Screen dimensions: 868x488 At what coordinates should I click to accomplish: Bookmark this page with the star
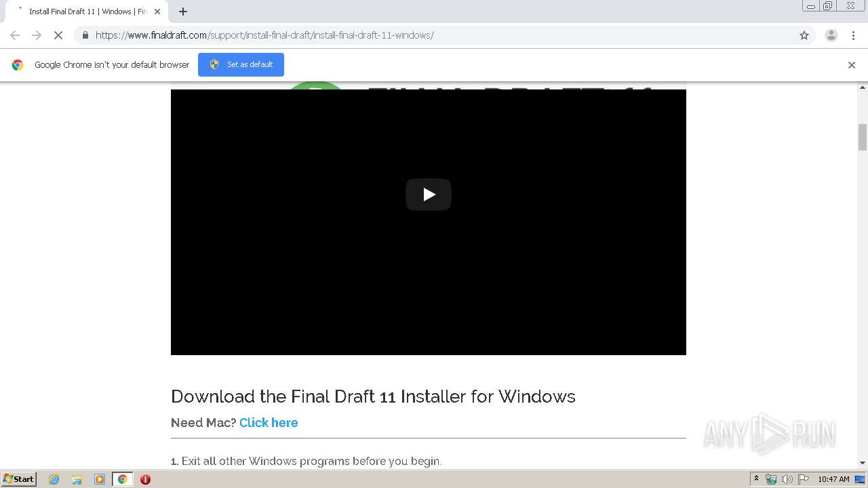coord(804,35)
